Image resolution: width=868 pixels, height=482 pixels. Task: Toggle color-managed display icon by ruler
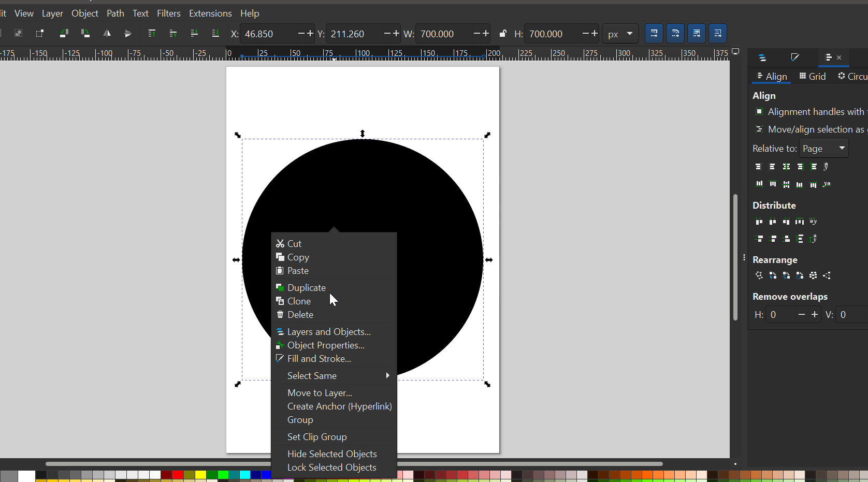pyautogui.click(x=735, y=52)
